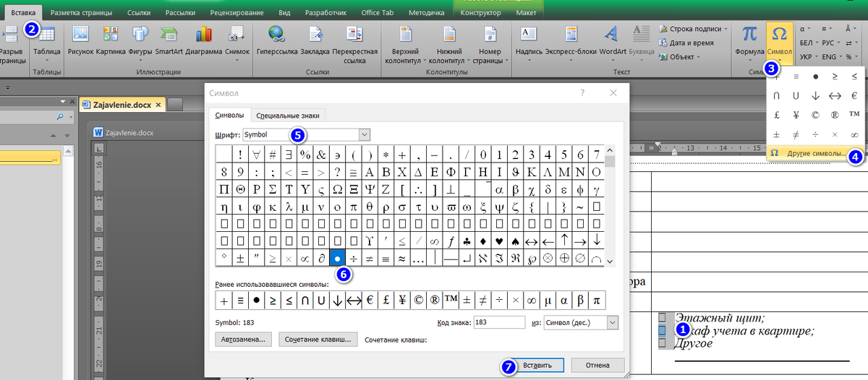The image size is (868, 380).
Task: Tick the Другое checkbox in document
Action: coord(662,343)
